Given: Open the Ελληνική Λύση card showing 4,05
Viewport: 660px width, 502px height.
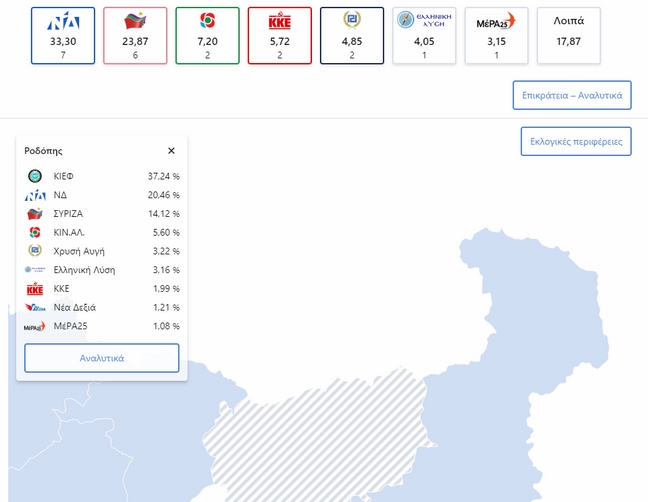Looking at the screenshot, I should click(424, 35).
